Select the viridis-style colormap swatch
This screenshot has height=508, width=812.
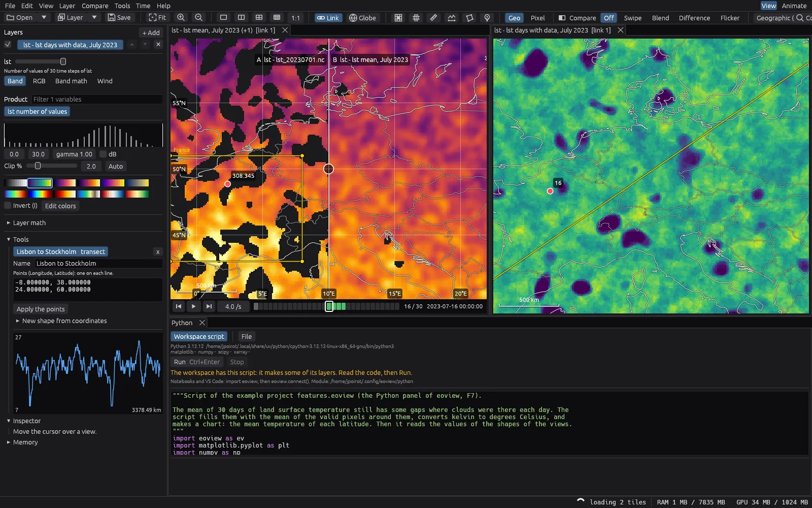[40, 183]
